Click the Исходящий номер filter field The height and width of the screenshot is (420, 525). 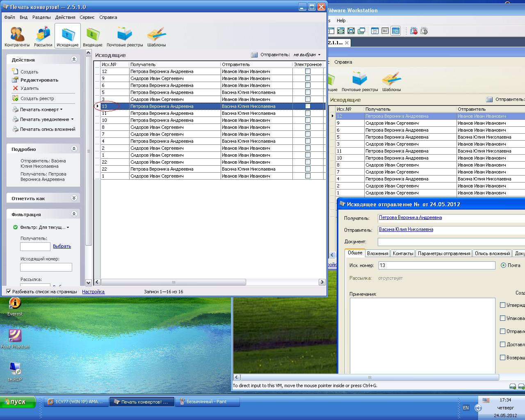tap(46, 267)
